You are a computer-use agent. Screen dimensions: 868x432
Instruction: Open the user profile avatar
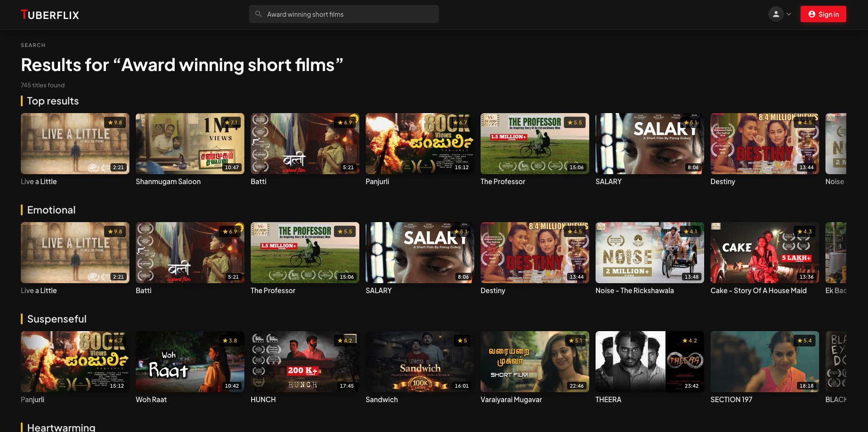(776, 14)
